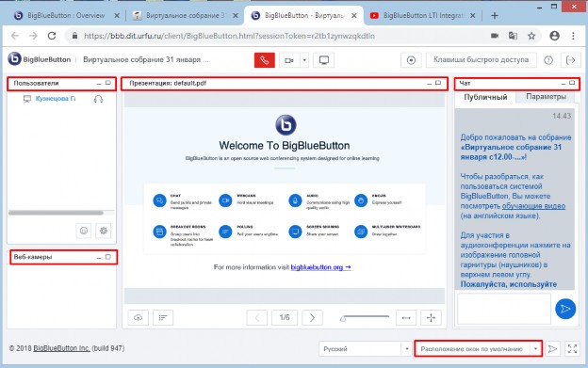This screenshot has height=368, width=588.
Task: Click the users list horizontal scrollbar
Action: (x=56, y=213)
